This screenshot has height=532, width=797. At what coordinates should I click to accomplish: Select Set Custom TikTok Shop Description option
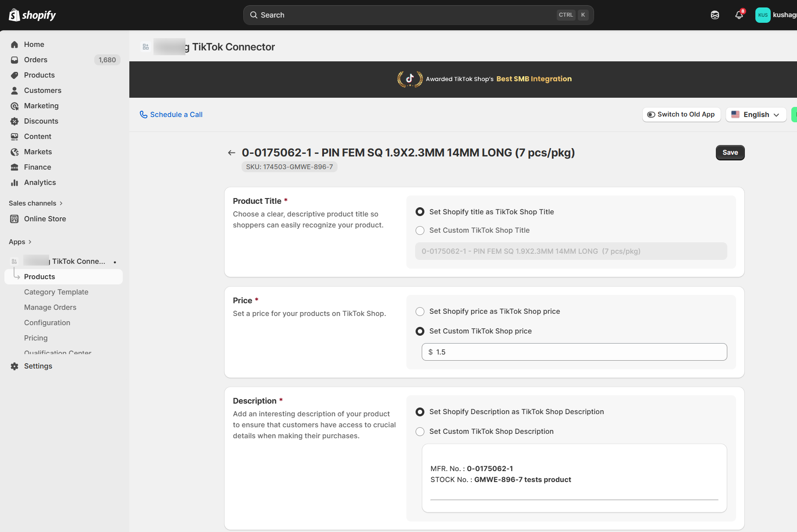[420, 431]
